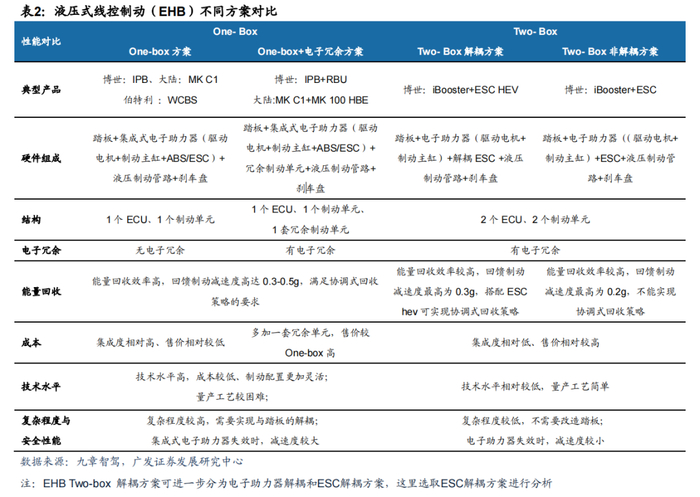Click the text '复杂程度较高, 需要实现与踏板的解耦;'
Viewport: 700px width, 497px height.
[233, 421]
